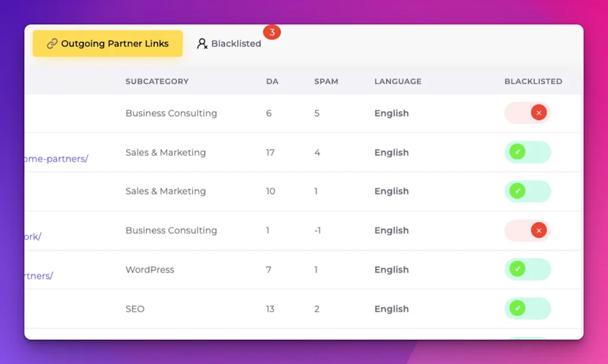Enable the blacklist toggle on the first row
The image size is (608, 364).
(x=527, y=112)
